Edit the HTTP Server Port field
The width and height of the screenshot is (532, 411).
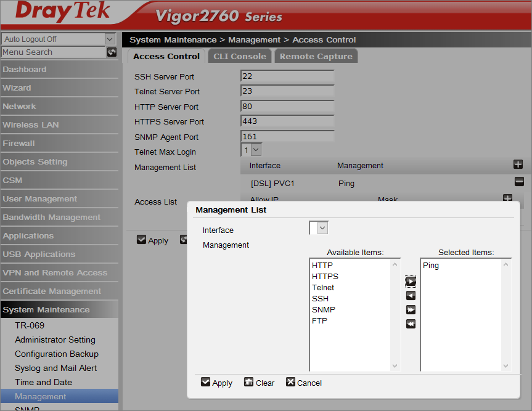(287, 107)
